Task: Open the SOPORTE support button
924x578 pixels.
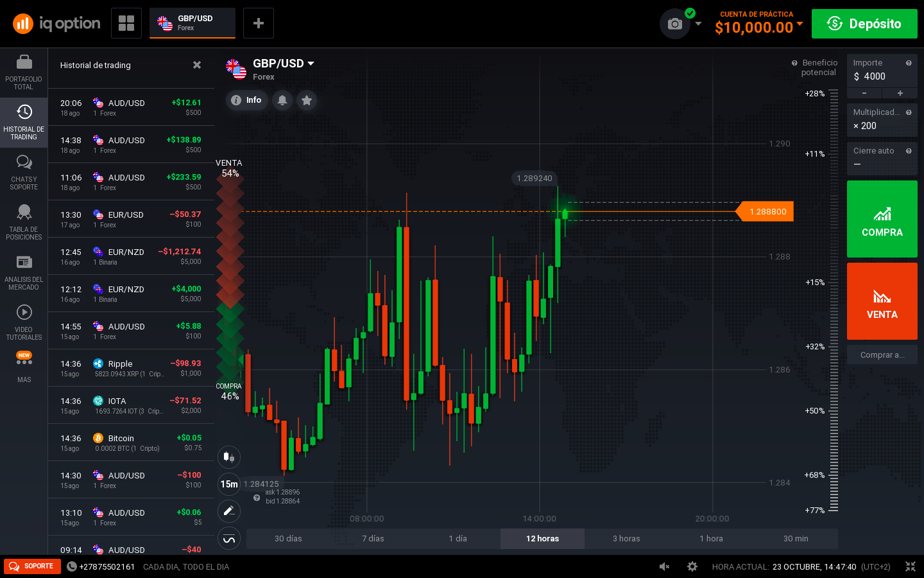Action: [32, 566]
